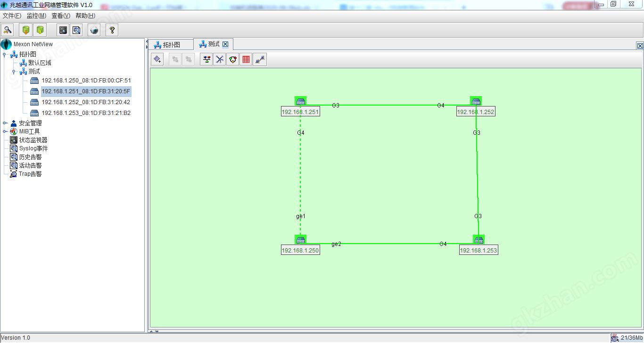
Task: Click the colored ring layout icon
Action: pos(233,59)
